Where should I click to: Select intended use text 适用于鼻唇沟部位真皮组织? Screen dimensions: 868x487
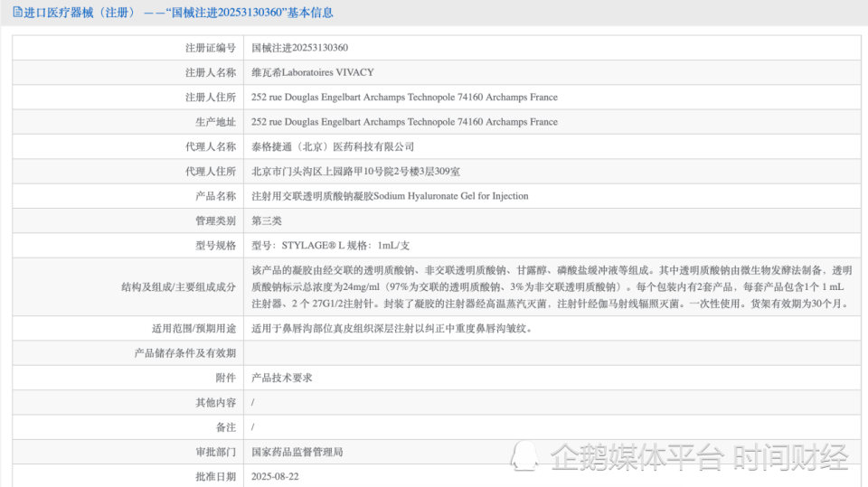[x=392, y=328]
